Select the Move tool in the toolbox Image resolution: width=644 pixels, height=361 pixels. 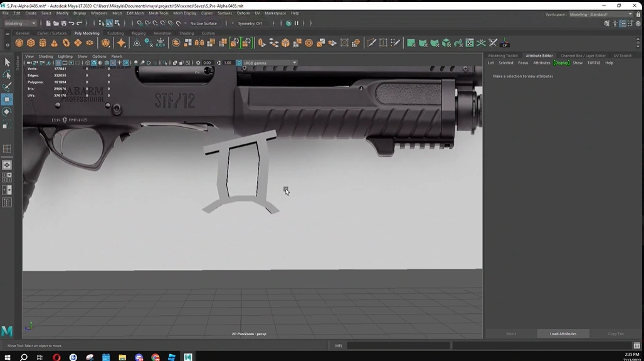[8, 99]
